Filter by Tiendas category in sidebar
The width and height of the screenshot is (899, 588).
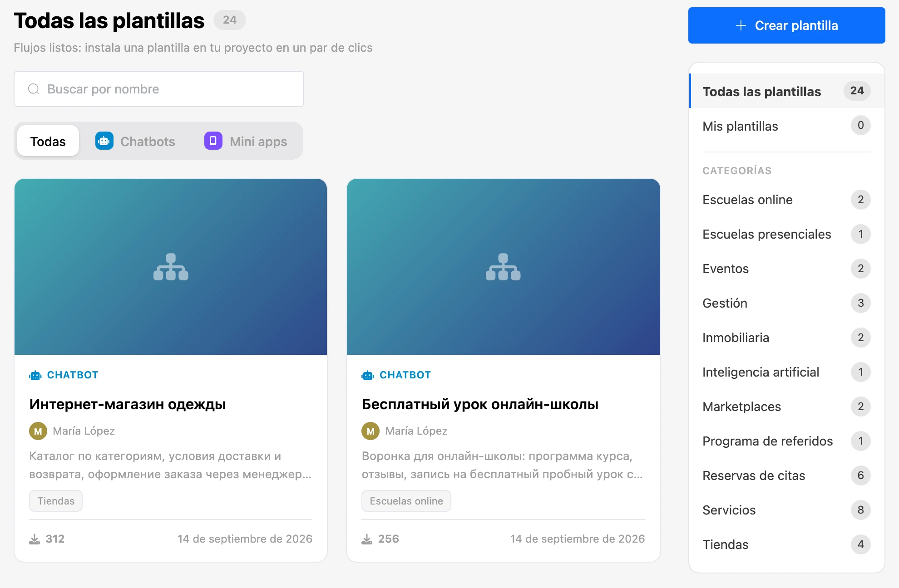787,544
